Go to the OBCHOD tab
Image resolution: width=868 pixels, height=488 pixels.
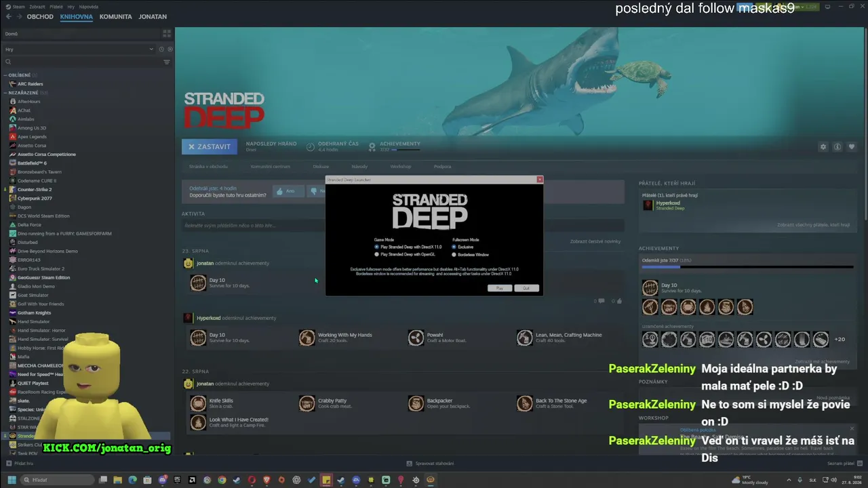tap(40, 16)
